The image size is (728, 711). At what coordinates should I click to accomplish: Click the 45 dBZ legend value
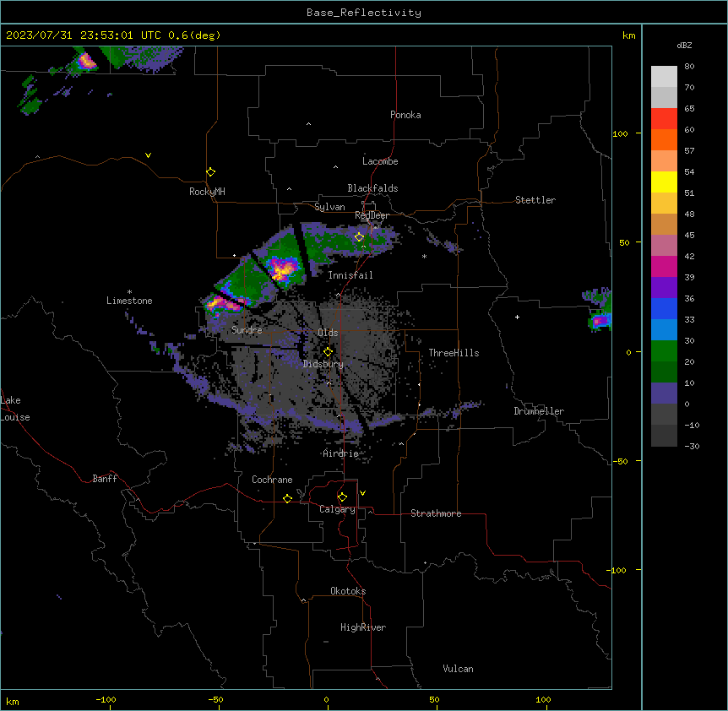click(x=689, y=235)
